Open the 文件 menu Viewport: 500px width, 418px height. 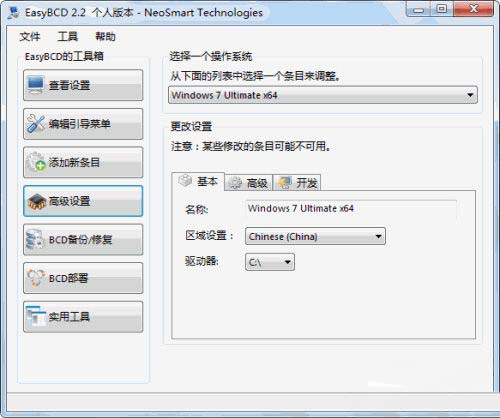click(x=30, y=36)
